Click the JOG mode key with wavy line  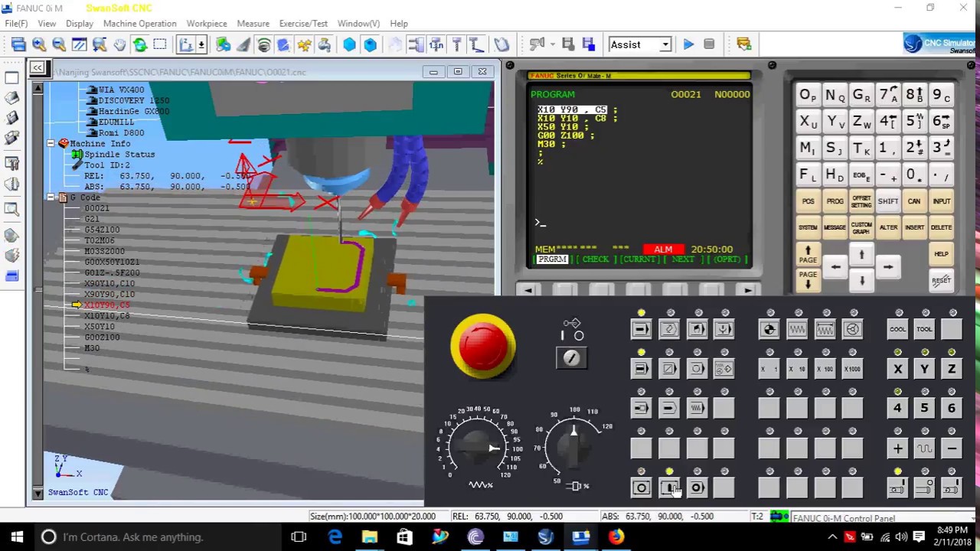pos(797,329)
